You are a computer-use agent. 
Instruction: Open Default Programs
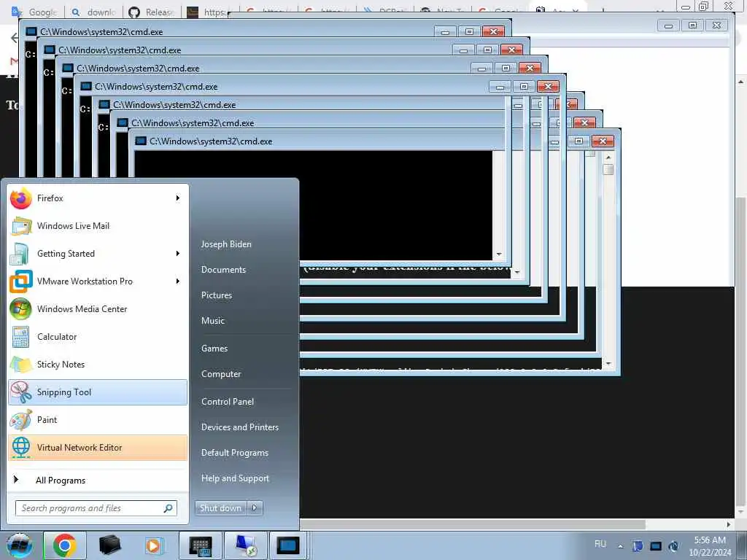point(234,453)
